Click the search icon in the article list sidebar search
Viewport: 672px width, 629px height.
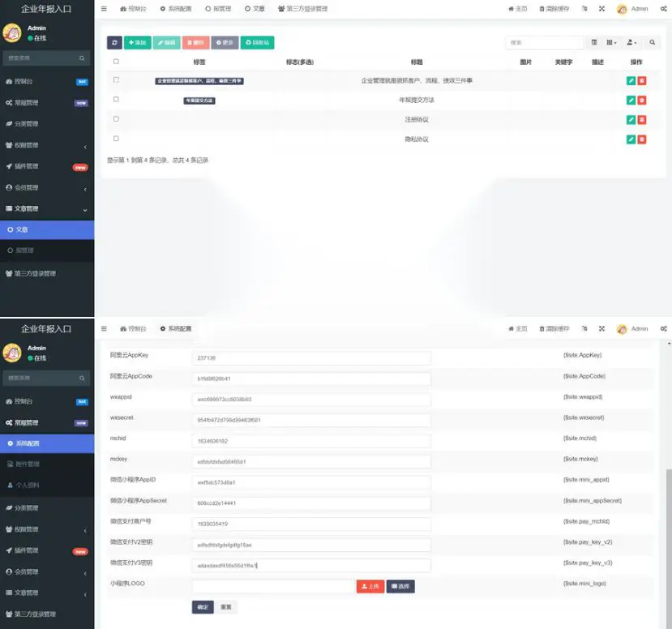(82, 58)
